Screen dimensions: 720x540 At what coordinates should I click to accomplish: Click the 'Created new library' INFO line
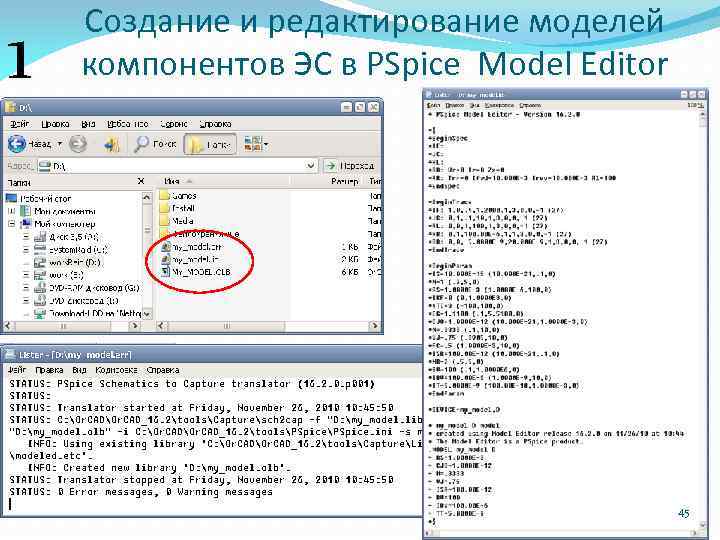pos(159,468)
